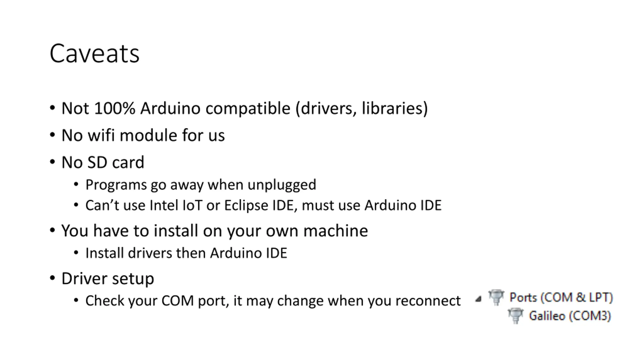This screenshot has width=644, height=362.
Task: Select 'You have to install on your own machine'
Action: (x=215, y=231)
